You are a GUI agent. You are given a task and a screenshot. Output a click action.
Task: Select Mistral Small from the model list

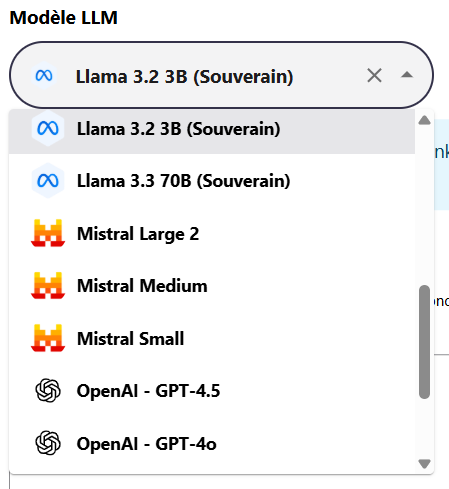212,338
